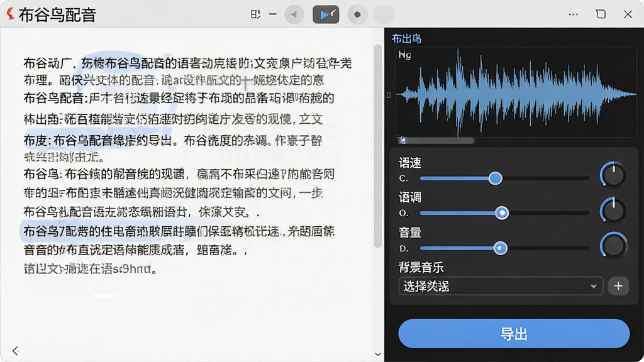Click the 导出 export button
The width and height of the screenshot is (644, 362).
(514, 334)
